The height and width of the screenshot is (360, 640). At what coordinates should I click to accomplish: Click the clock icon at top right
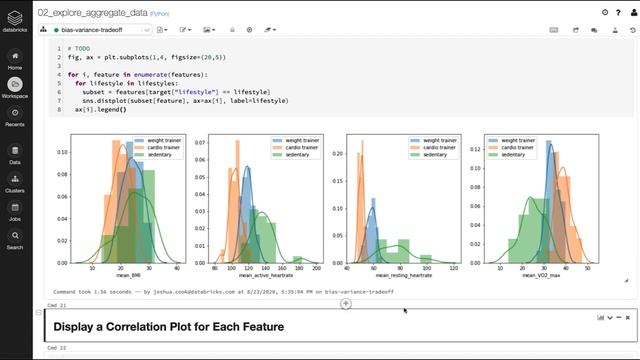605,12
